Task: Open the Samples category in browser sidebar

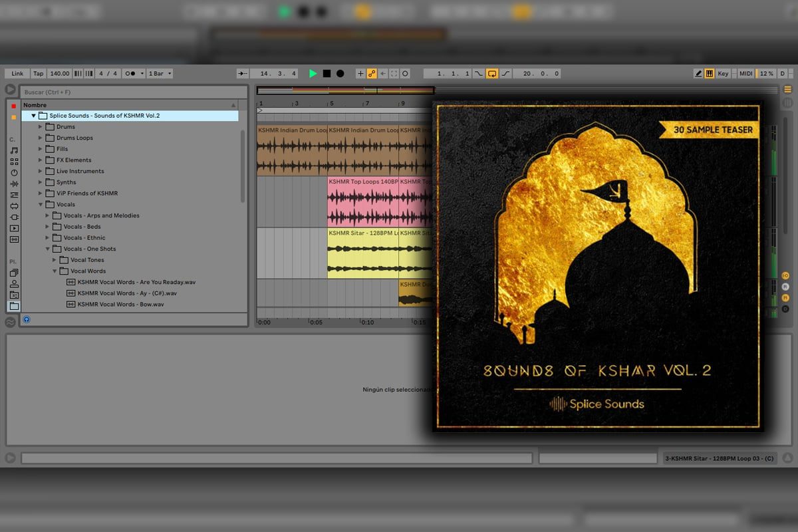Action: click(14, 239)
